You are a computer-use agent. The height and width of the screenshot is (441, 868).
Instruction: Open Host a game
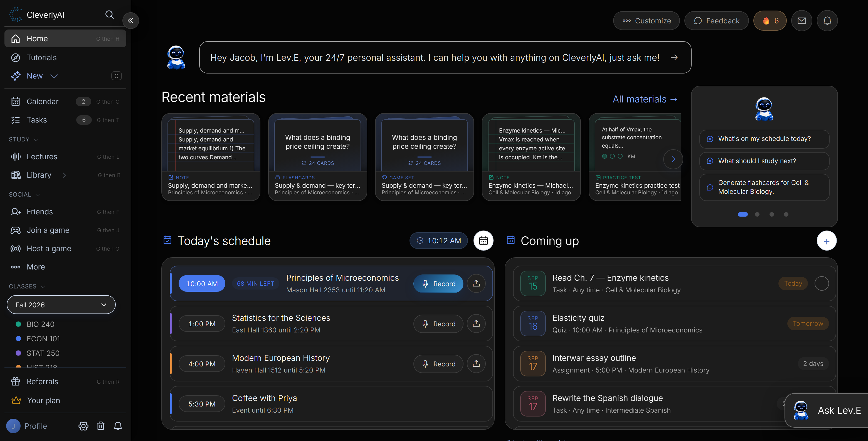point(65,249)
